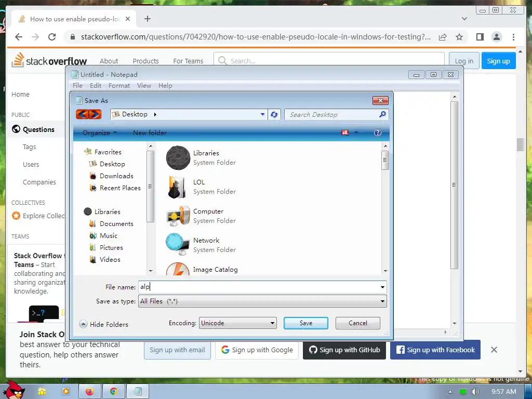Reload the page in Chrome
Screen dimensions: 532x399
(52, 37)
